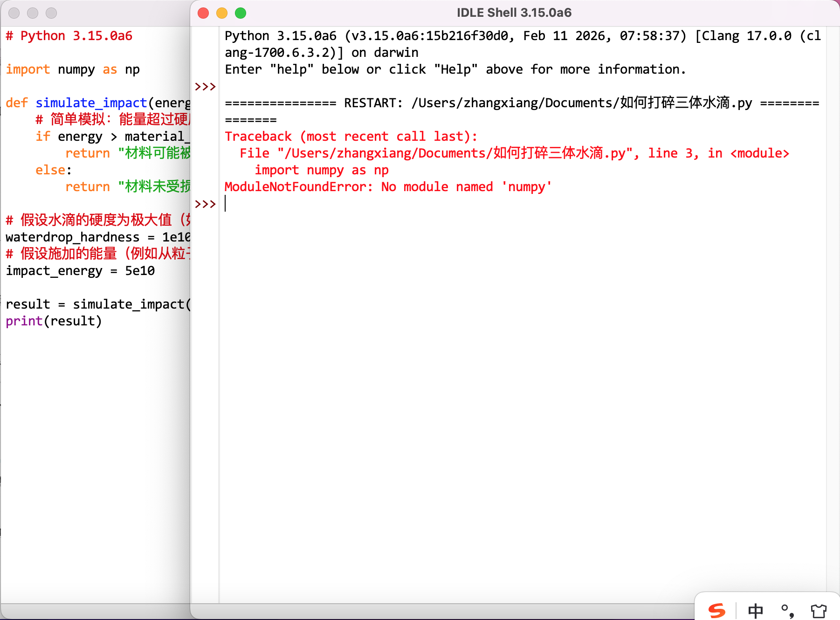This screenshot has width=840, height=620.
Task: Click the ModuleNotFoundError message line
Action: tap(388, 187)
